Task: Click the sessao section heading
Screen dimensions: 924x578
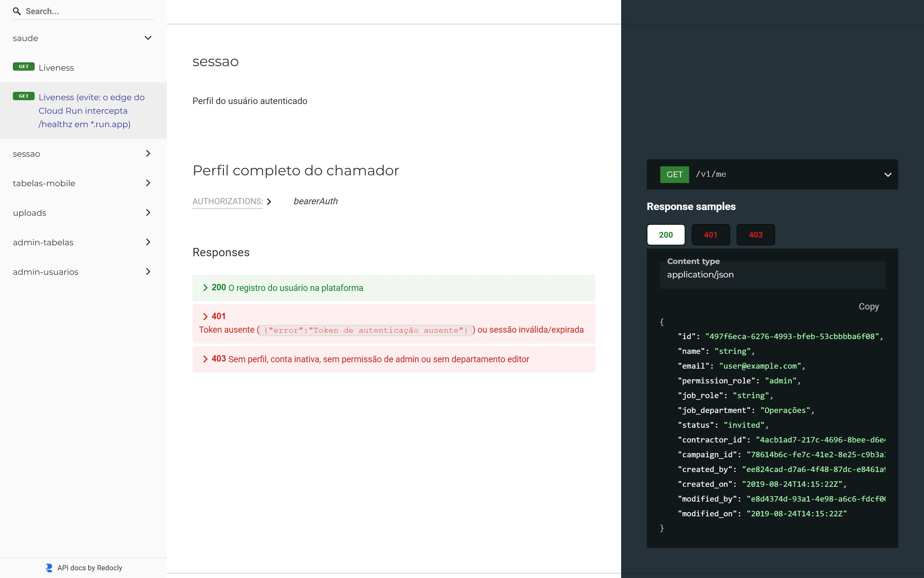Action: [x=215, y=62]
